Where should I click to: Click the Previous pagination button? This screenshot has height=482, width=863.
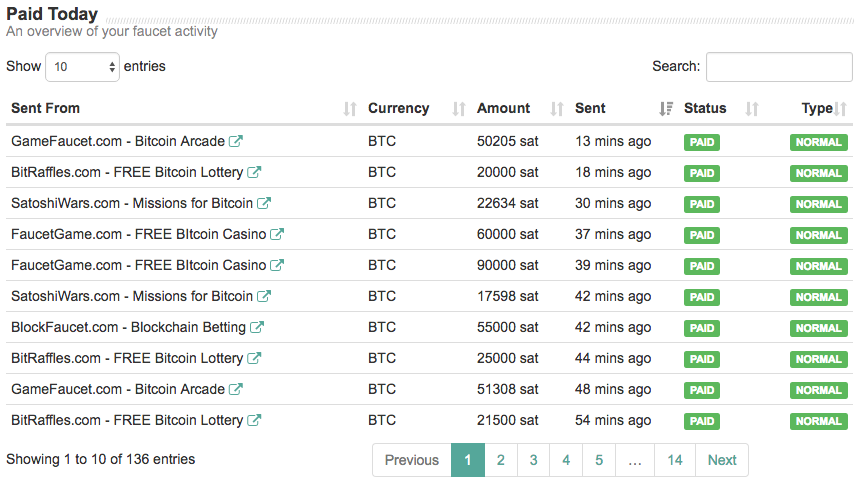coord(412,460)
